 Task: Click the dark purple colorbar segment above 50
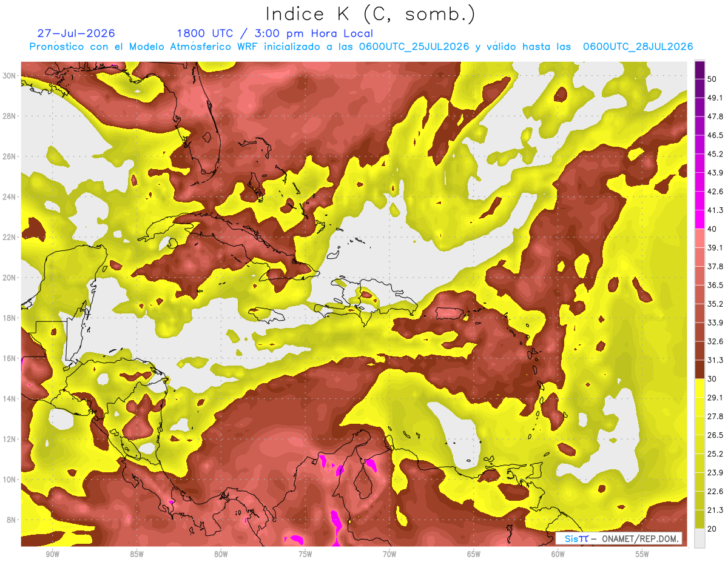[700, 70]
